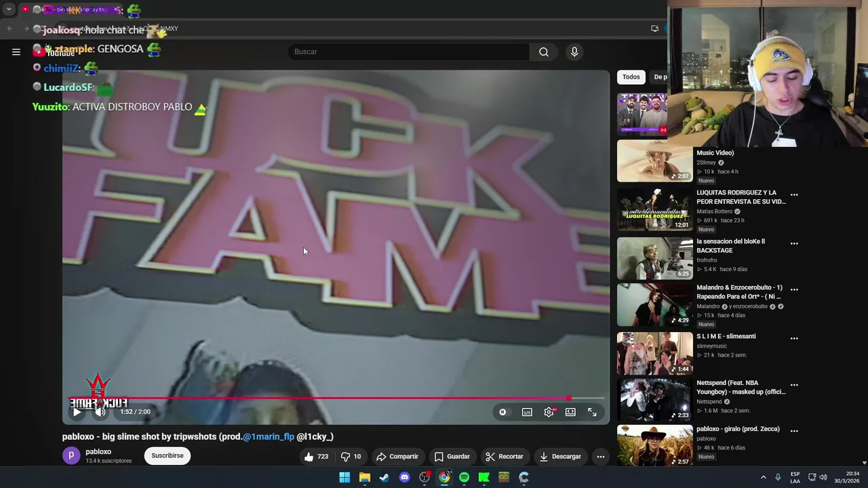Image resolution: width=868 pixels, height=488 pixels.
Task: Open the pabloxo channel avatar
Action: pos(71,455)
